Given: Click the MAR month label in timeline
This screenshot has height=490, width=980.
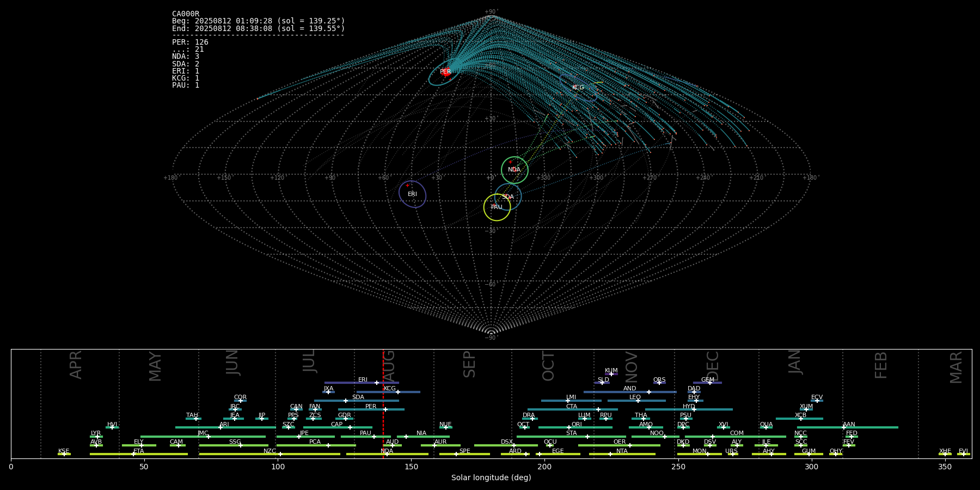Looking at the screenshot, I should coord(956,367).
